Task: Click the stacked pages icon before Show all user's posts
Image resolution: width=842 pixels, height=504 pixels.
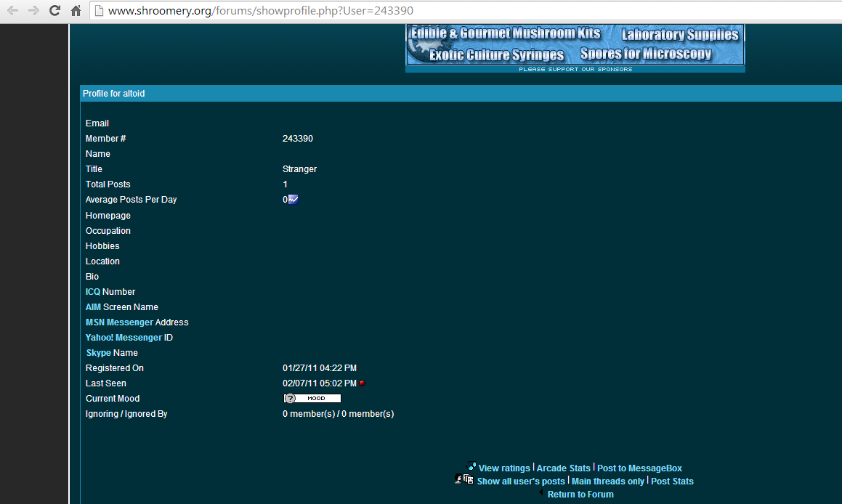Action: 468,479
